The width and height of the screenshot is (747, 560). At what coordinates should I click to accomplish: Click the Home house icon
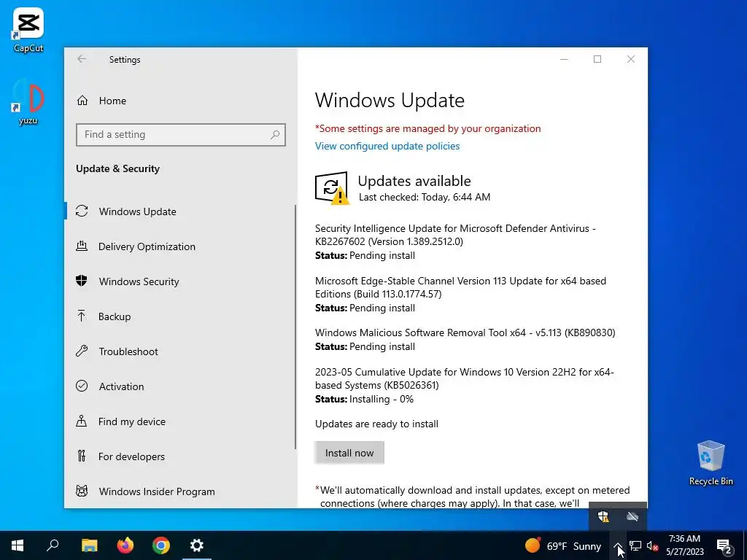(x=82, y=101)
